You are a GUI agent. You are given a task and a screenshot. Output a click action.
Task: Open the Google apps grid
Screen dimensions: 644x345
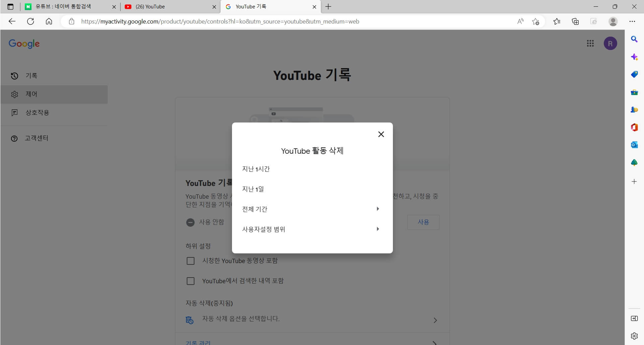coord(590,43)
